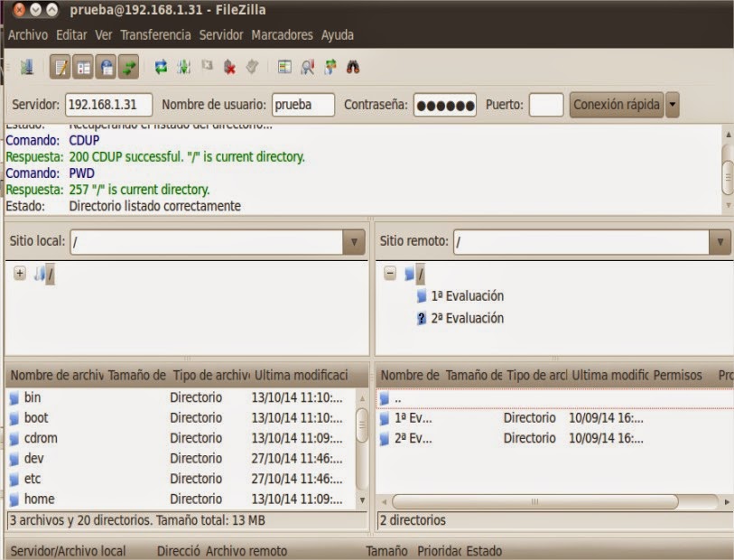Image resolution: width=734 pixels, height=560 pixels.
Task: Sort the remote list by Permisos column
Action: [678, 375]
